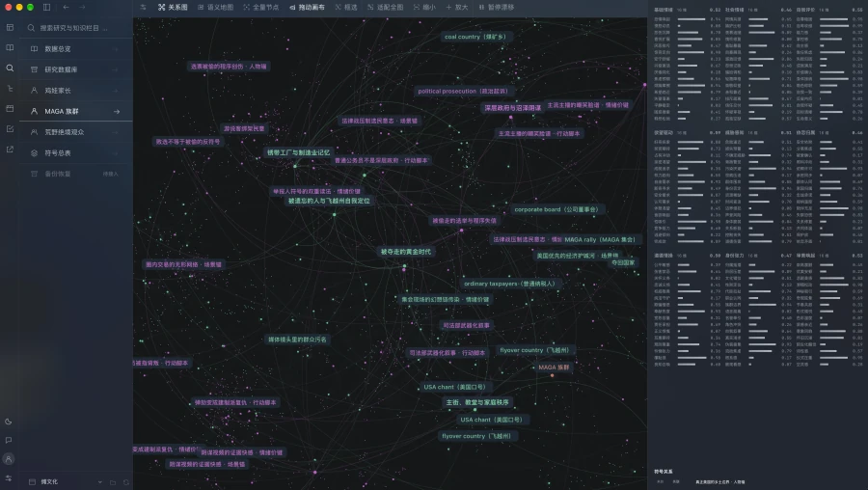Click the arrow beside 鸡娃家长
The image size is (868, 490).
click(x=117, y=91)
